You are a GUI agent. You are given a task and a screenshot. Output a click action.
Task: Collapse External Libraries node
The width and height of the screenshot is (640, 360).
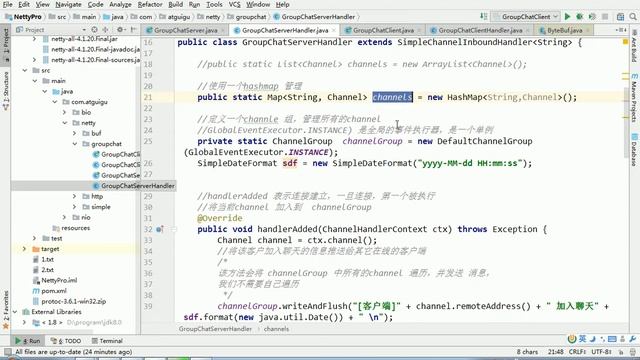[15, 311]
